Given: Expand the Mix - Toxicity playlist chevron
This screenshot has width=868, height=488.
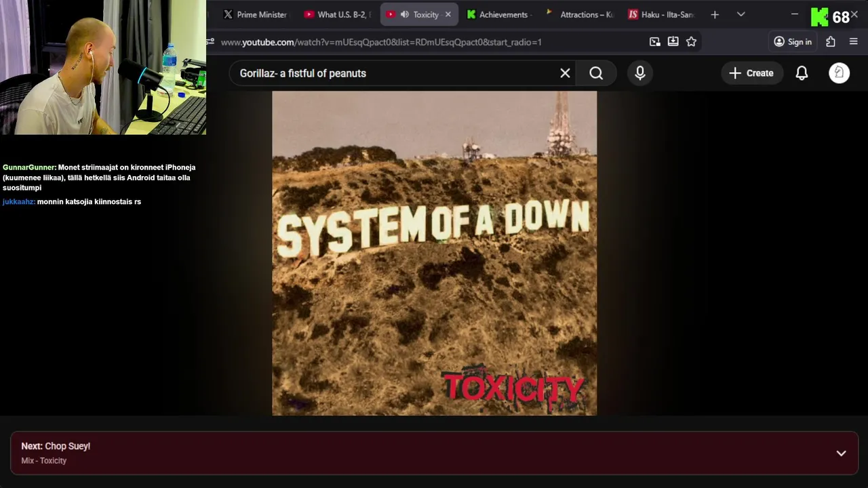Looking at the screenshot, I should tap(841, 453).
